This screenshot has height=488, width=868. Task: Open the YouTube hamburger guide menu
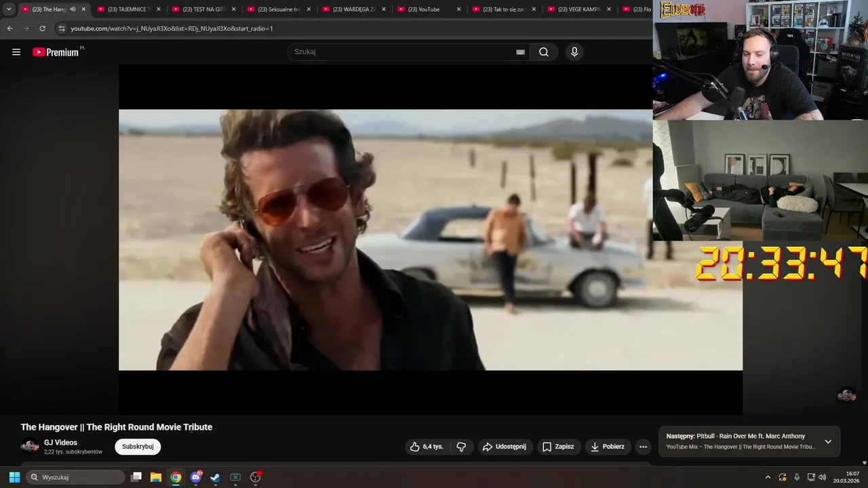(x=16, y=52)
